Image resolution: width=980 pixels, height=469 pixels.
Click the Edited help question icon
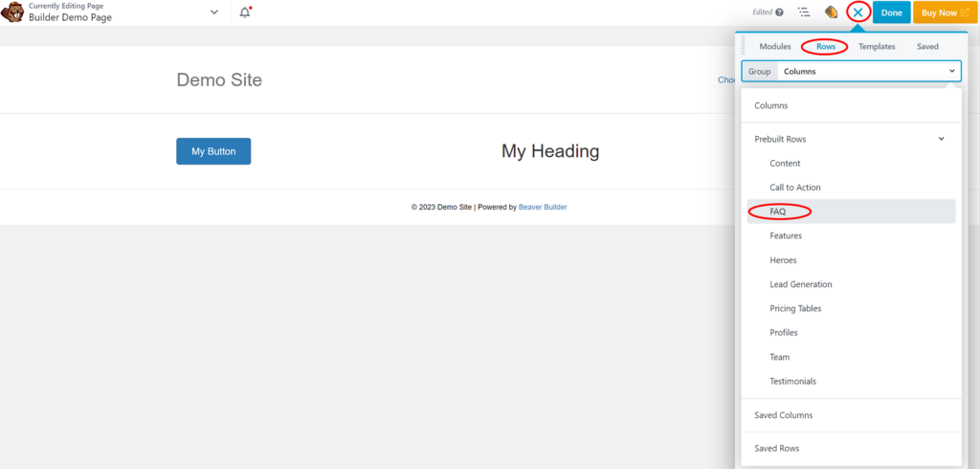[779, 11]
